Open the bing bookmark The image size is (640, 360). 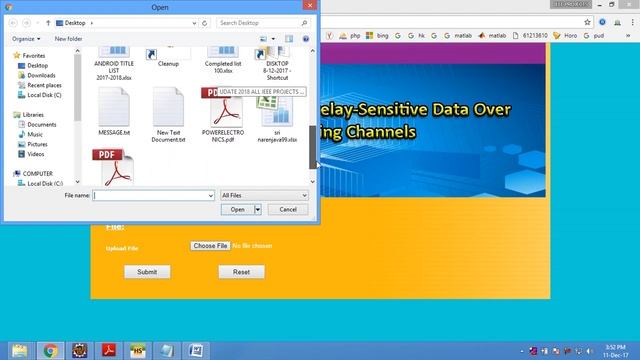(377, 36)
